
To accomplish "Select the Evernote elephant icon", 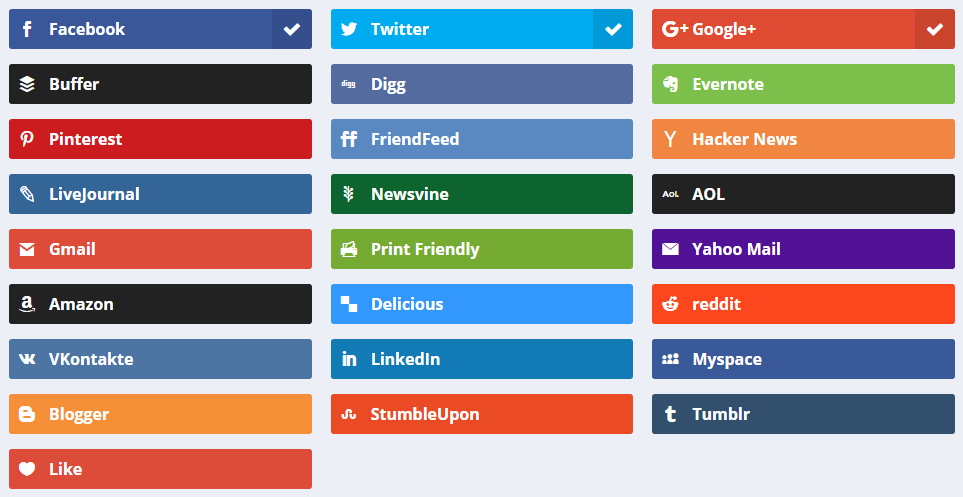I will 671,84.
